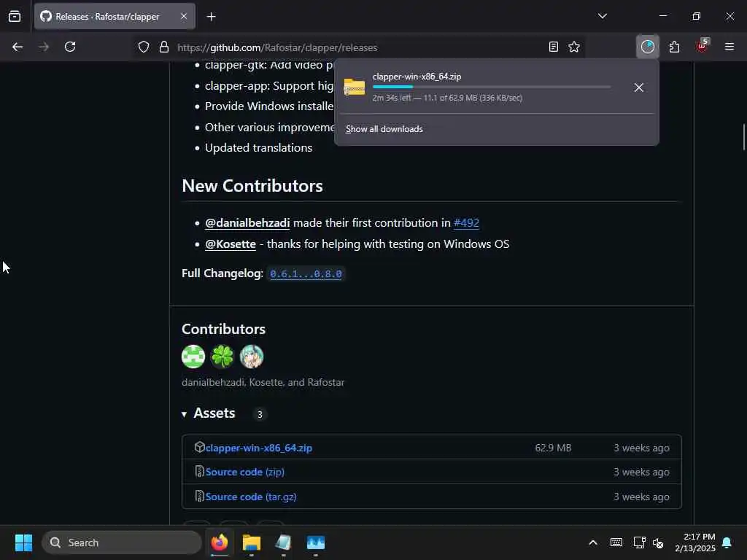Open a new browser tab
Screen dimensions: 747x560
click(211, 17)
